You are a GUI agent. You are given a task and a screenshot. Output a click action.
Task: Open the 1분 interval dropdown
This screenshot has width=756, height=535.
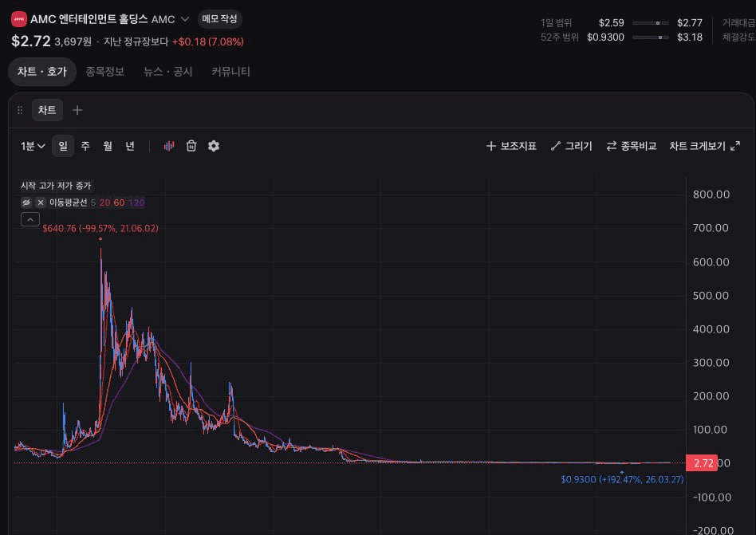click(x=33, y=146)
